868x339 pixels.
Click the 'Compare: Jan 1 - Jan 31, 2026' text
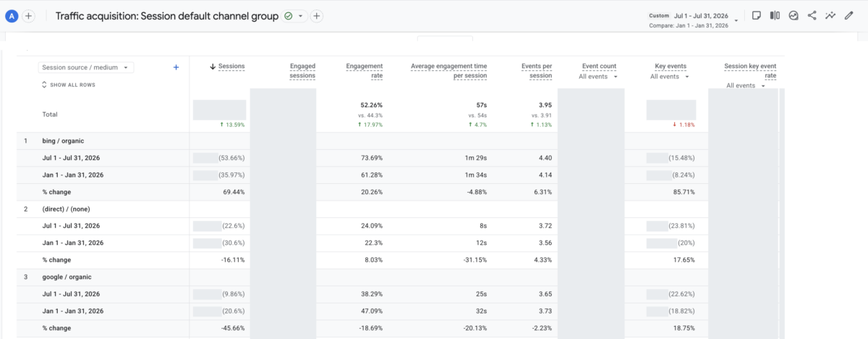click(x=689, y=27)
